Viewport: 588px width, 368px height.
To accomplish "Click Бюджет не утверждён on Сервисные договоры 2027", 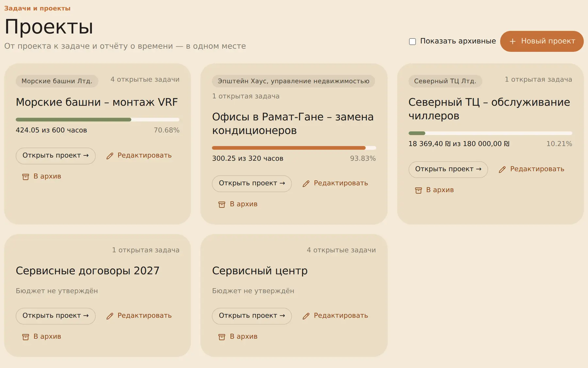I will (57, 291).
